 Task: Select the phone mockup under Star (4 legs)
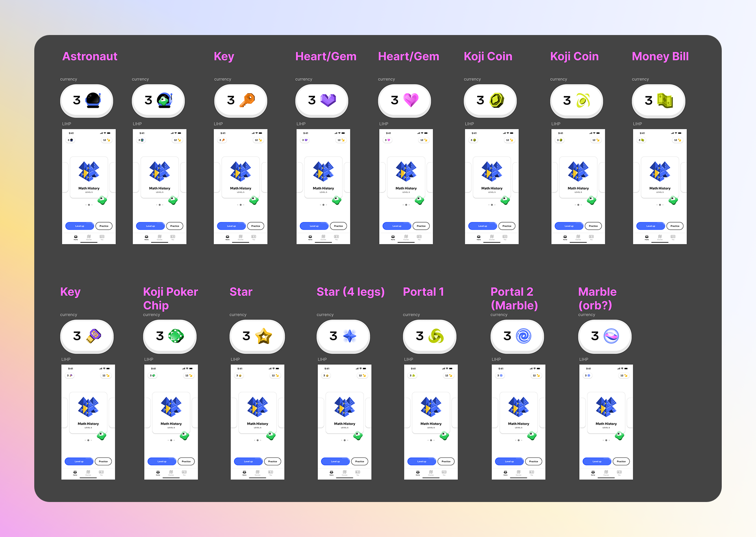345,422
